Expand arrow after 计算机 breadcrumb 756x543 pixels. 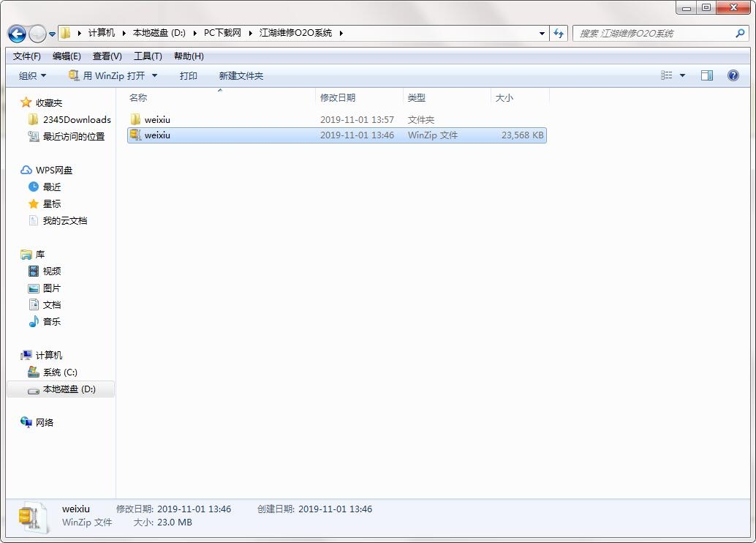124,34
